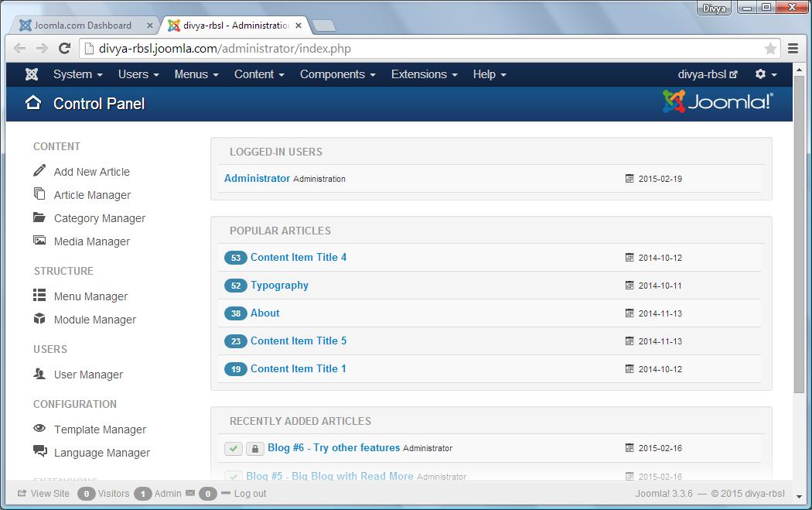Expand the Components menu
Image resolution: width=812 pixels, height=510 pixels.
tap(337, 74)
